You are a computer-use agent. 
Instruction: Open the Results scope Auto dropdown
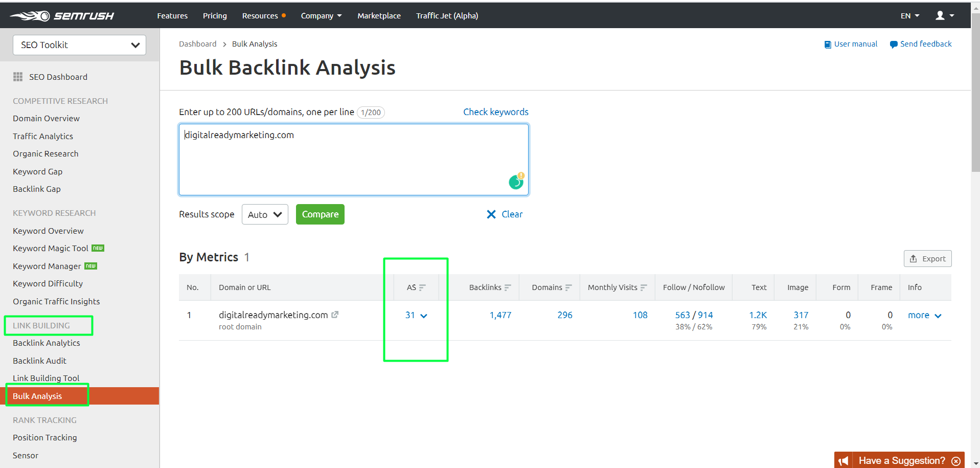point(264,215)
